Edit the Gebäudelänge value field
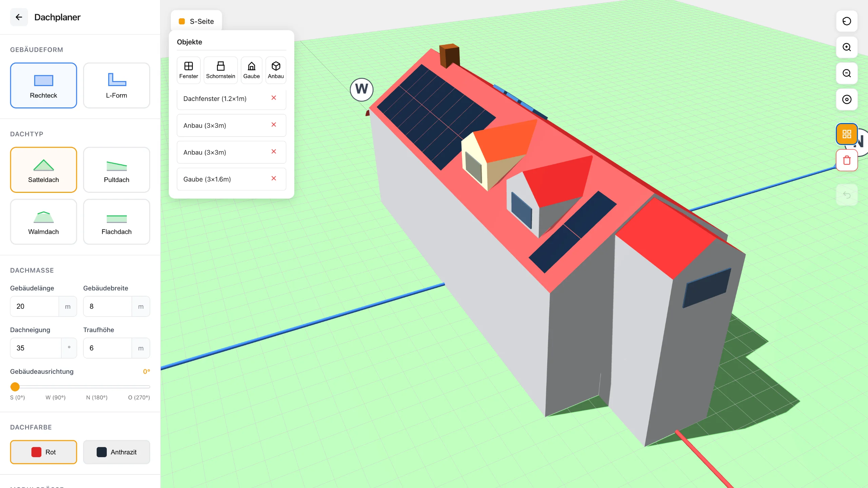 click(x=35, y=306)
